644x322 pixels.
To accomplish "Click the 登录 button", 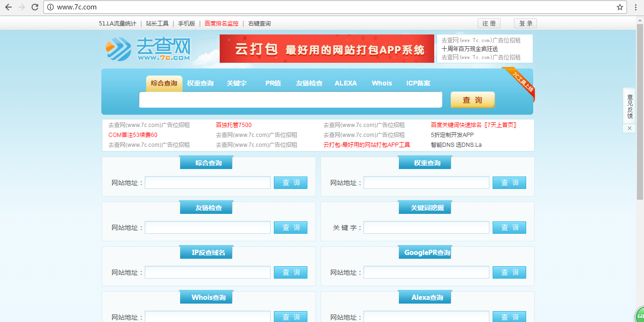I will coord(525,24).
